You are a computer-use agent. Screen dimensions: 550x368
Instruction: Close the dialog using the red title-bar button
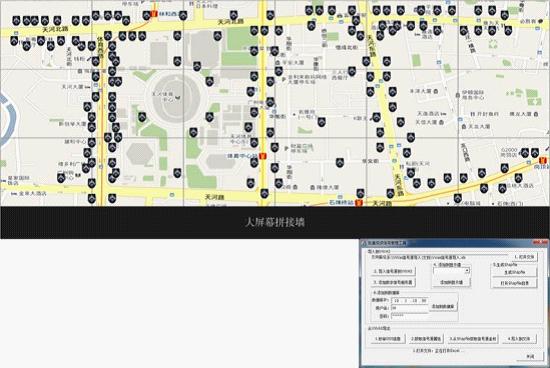(x=539, y=242)
